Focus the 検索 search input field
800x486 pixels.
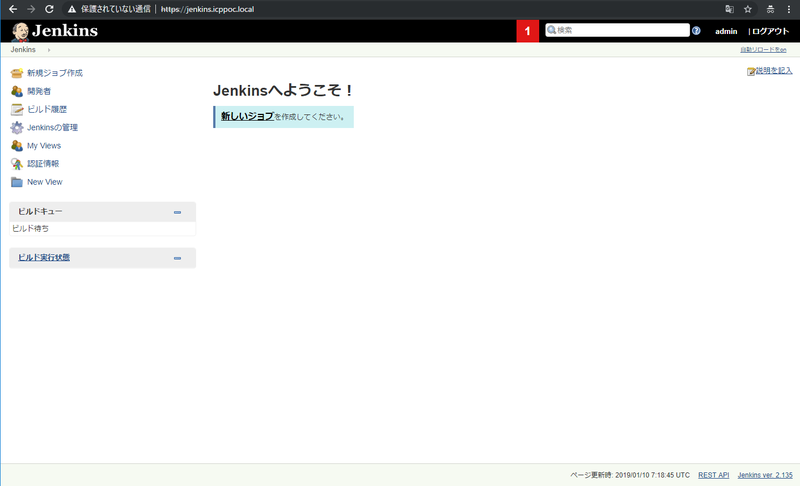617,30
